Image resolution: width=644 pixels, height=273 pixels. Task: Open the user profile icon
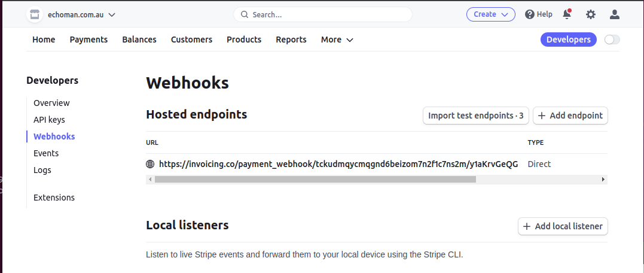click(x=614, y=14)
